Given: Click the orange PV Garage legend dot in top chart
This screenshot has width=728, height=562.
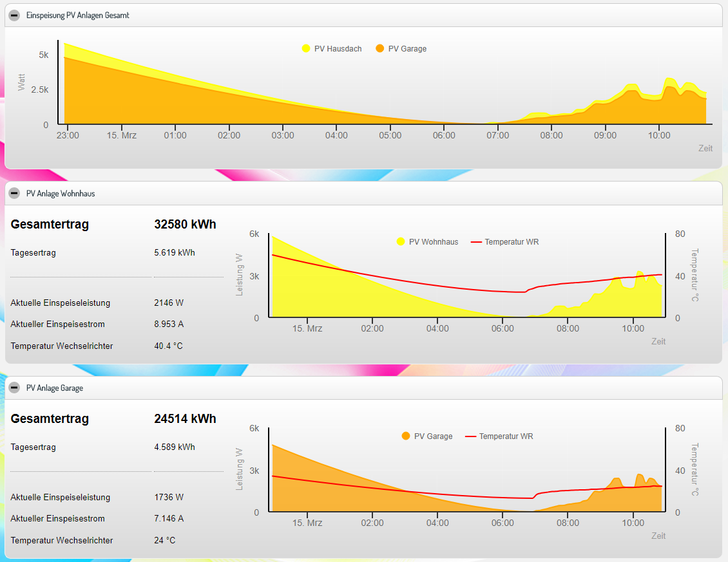Looking at the screenshot, I should (380, 48).
